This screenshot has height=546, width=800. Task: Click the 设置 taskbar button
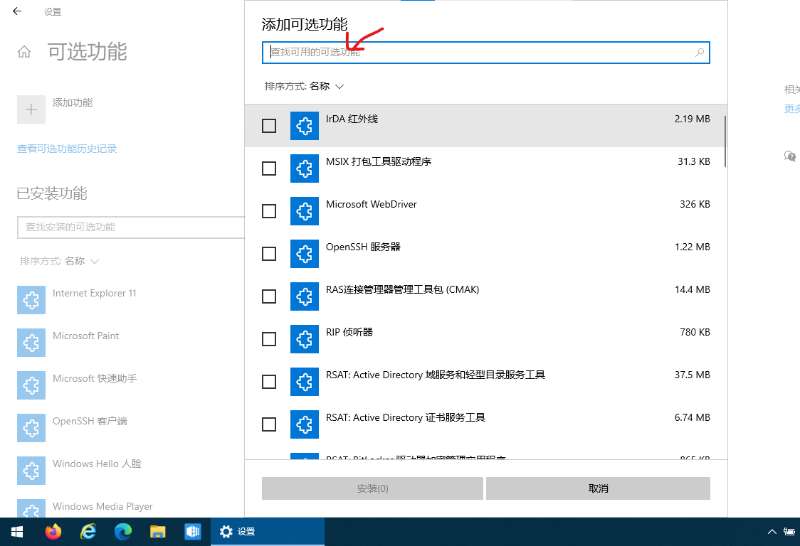click(267, 532)
